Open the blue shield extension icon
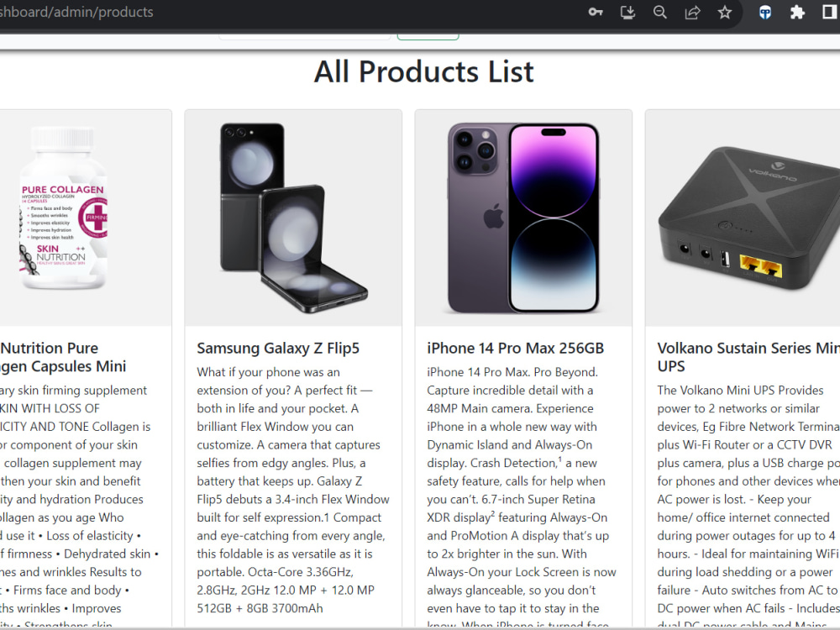This screenshot has height=630, width=840. (x=765, y=13)
